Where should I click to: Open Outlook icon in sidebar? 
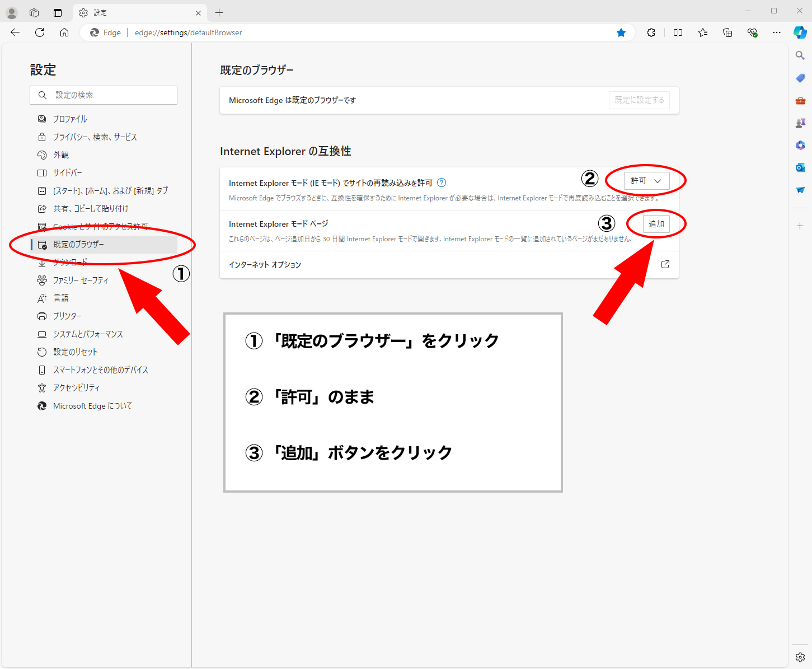point(800,167)
